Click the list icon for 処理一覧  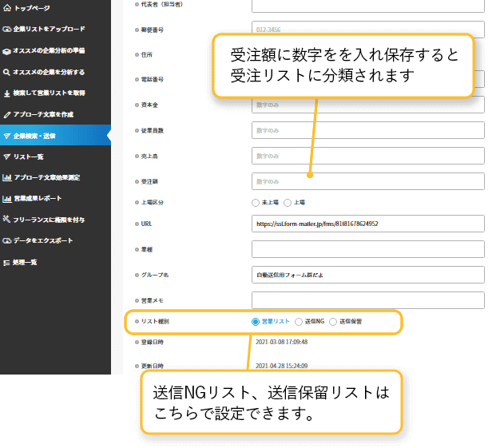point(6,263)
